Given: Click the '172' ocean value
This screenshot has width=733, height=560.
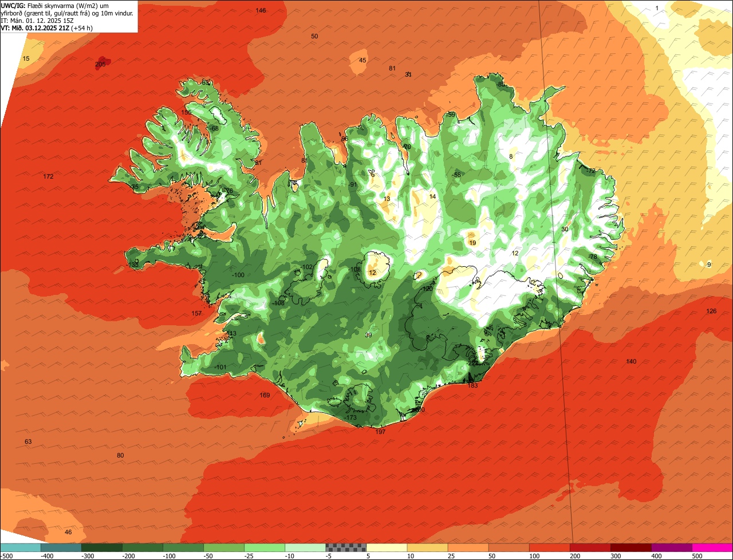Looking at the screenshot, I should point(48,176).
